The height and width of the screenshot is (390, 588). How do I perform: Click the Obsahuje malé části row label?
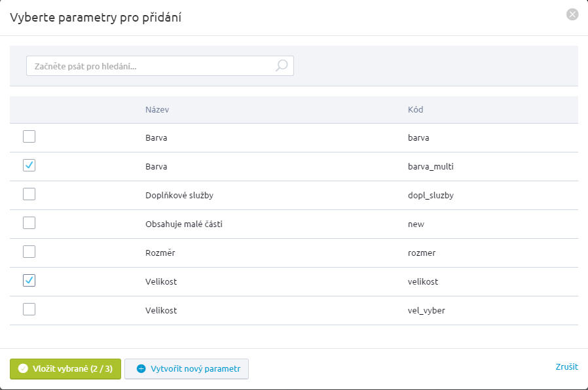pyautogui.click(x=184, y=224)
